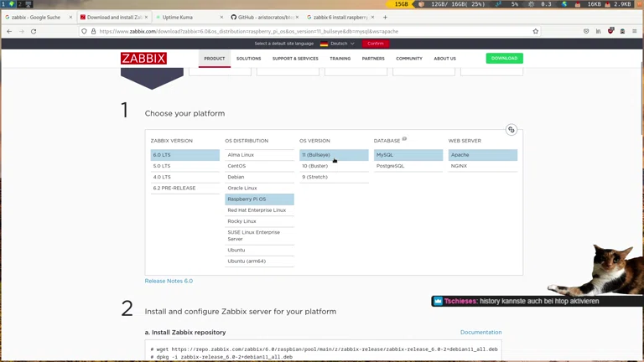The image size is (644, 362).
Task: Click the browser back arrow
Action: 9,31
